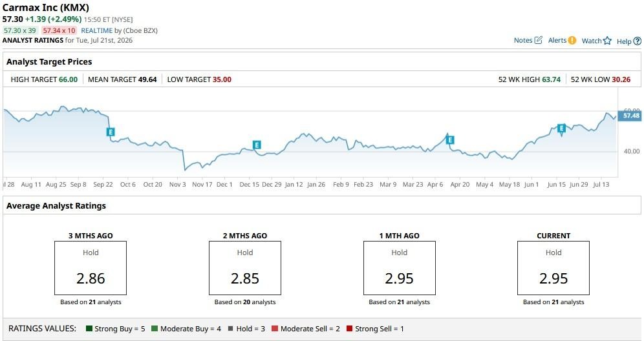This screenshot has height=341, width=644.
Task: Click the Hold gray swatch
Action: coord(230,328)
